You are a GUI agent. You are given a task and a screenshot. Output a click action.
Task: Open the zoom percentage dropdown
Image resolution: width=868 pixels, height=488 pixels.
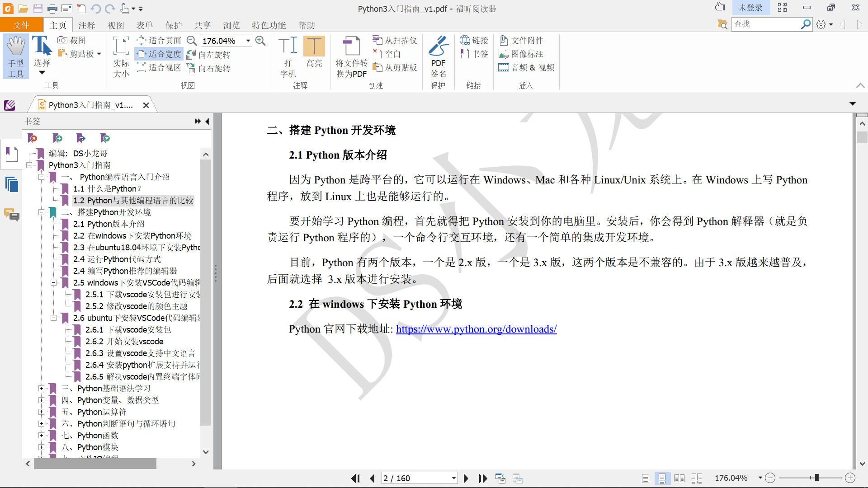coord(248,41)
